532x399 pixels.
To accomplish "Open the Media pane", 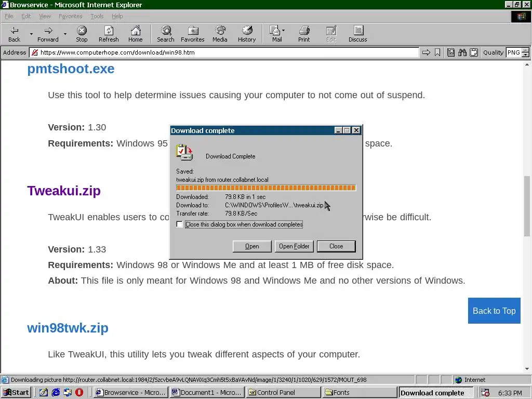I will 220,34.
